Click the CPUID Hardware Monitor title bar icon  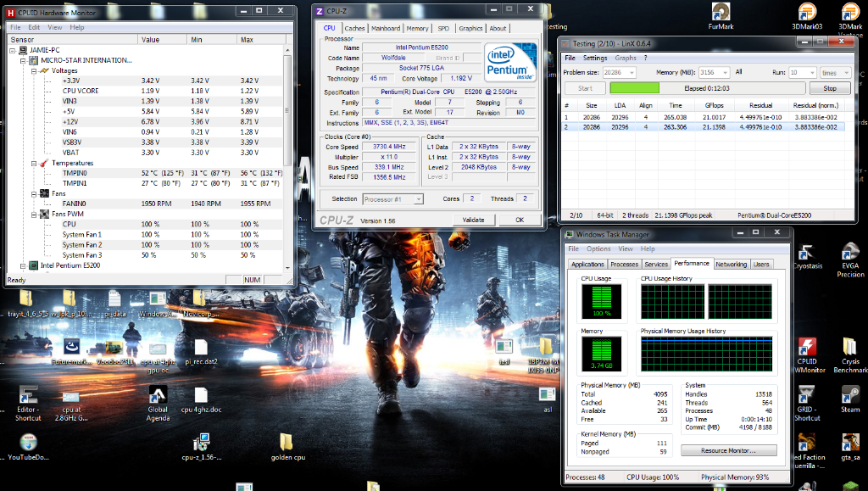[10, 12]
